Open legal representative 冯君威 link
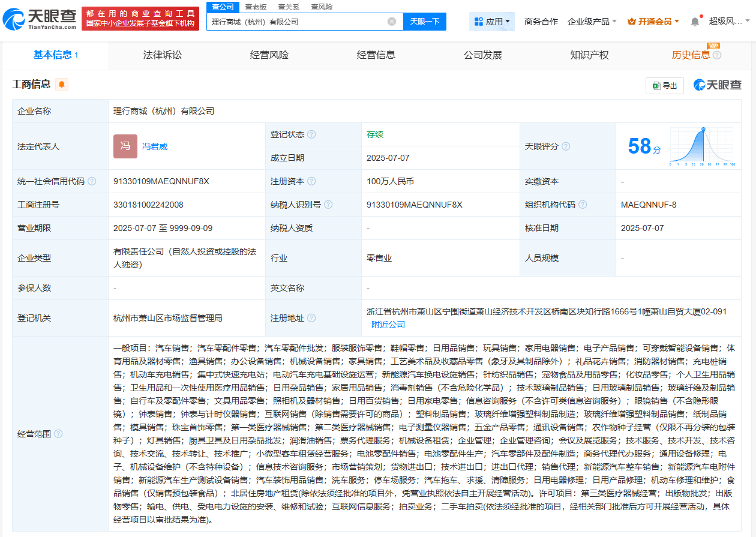Image resolution: width=756 pixels, height=537 pixels. pyautogui.click(x=155, y=146)
